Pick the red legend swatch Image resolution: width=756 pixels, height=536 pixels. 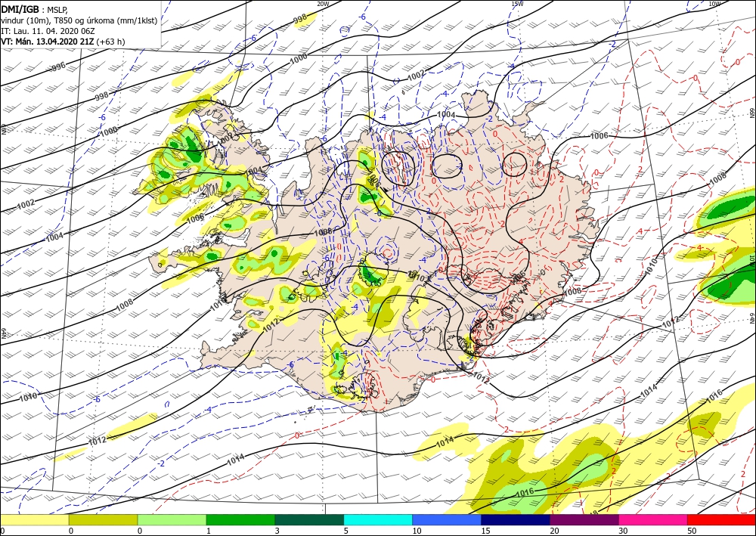point(721,519)
